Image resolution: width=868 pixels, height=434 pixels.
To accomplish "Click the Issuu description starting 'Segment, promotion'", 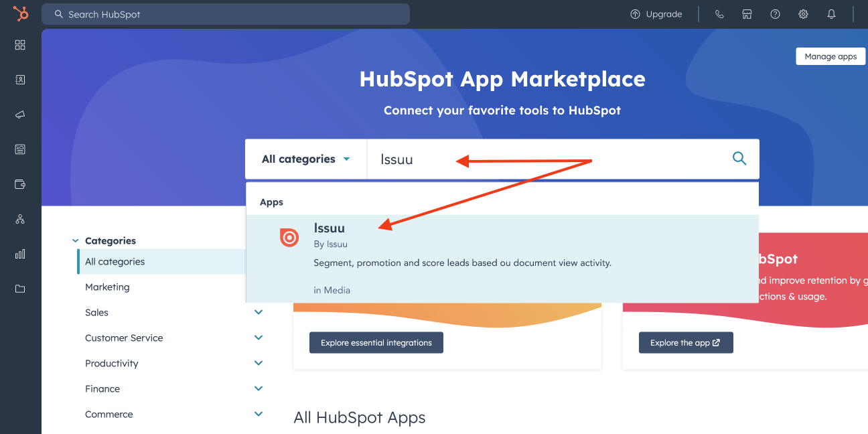I will point(462,263).
